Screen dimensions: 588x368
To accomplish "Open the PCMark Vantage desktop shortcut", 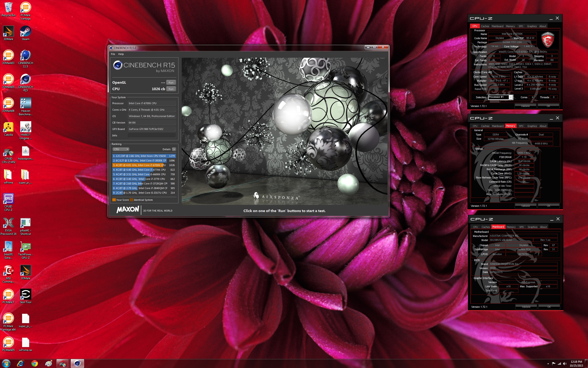I will tap(25, 11).
